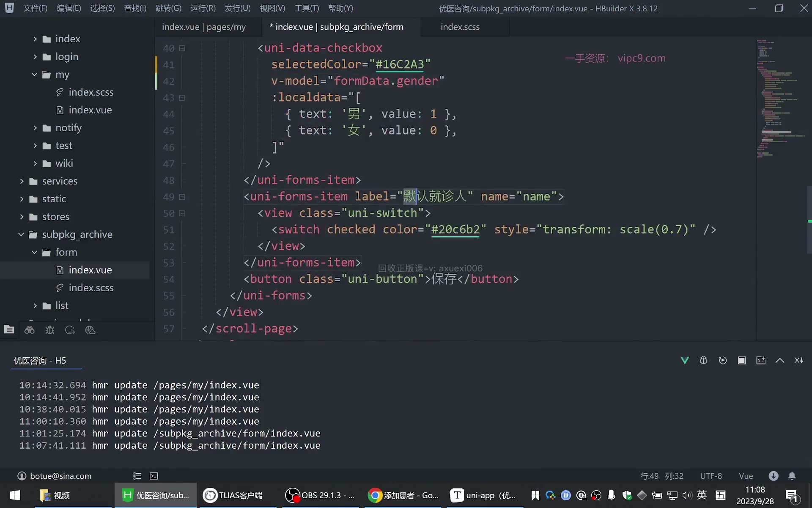Open the 文件(F) menu
Viewport: 812px width, 508px height.
tap(35, 8)
